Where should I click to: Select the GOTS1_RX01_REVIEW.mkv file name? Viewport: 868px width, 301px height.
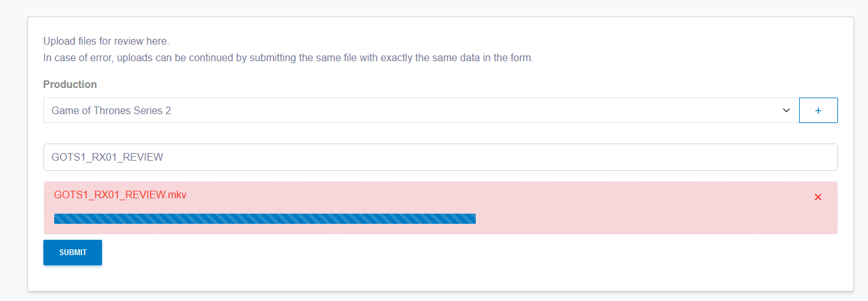pyautogui.click(x=120, y=195)
